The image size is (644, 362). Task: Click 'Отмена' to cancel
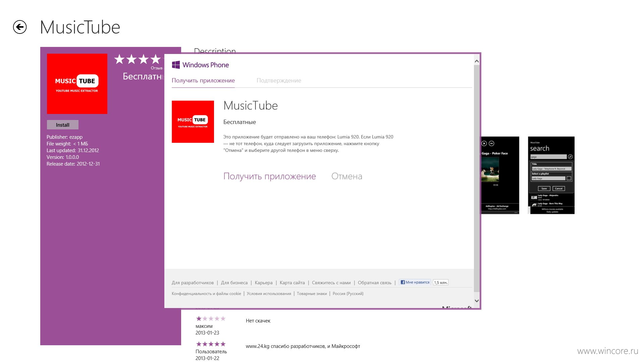click(x=347, y=176)
